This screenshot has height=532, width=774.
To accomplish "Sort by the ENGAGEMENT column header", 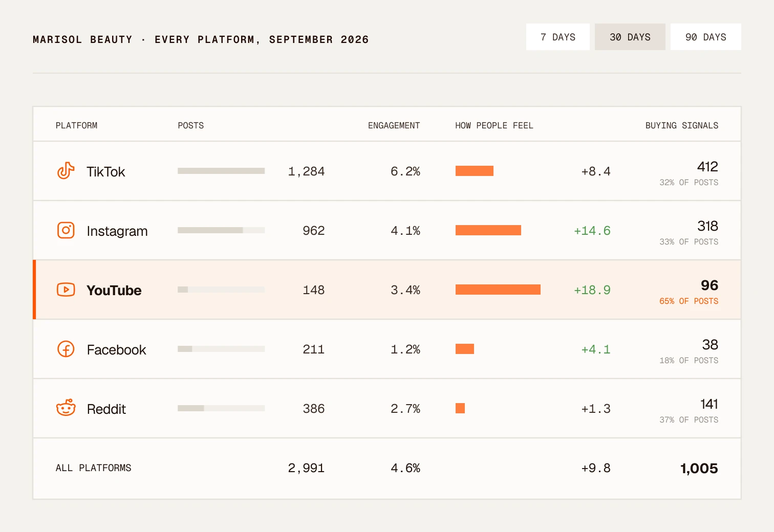I will [394, 125].
